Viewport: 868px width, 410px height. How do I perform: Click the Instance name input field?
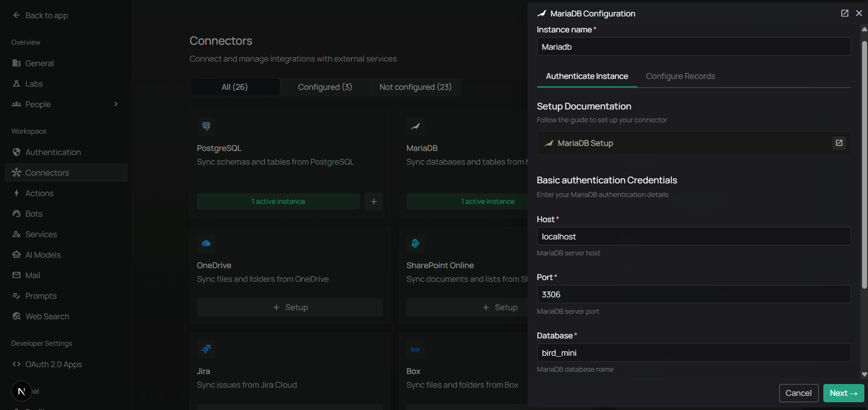[x=693, y=47]
